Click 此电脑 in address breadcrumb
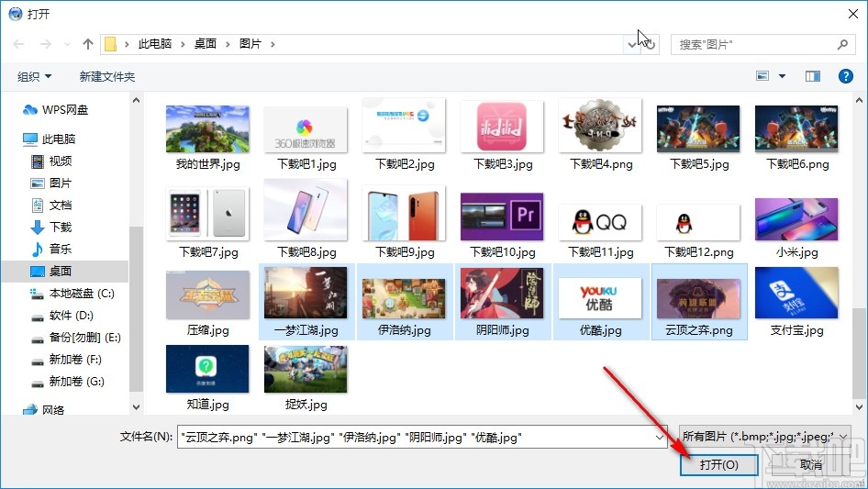 point(155,44)
